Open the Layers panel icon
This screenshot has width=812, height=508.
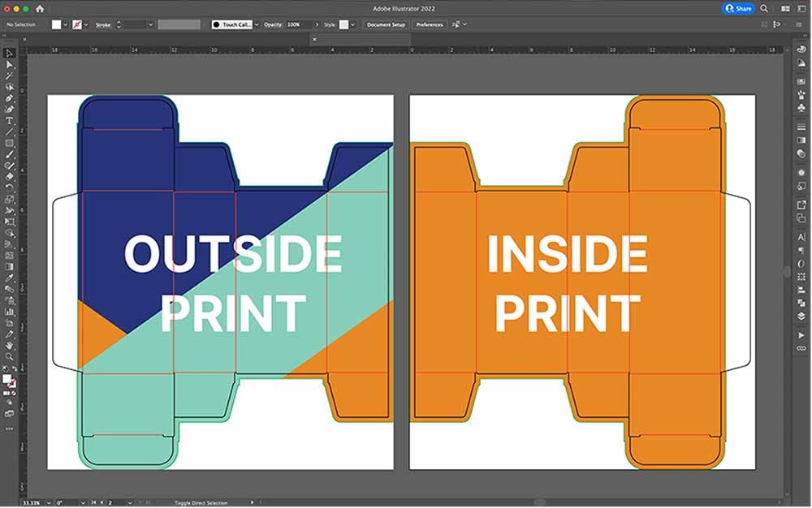pos(801,316)
